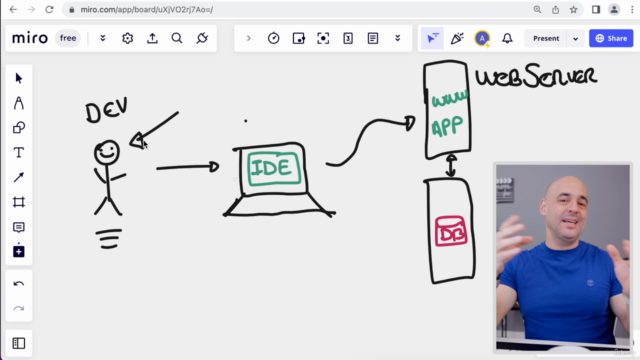Select the Text tool
Viewport: 640px width, 360px height.
click(18, 153)
